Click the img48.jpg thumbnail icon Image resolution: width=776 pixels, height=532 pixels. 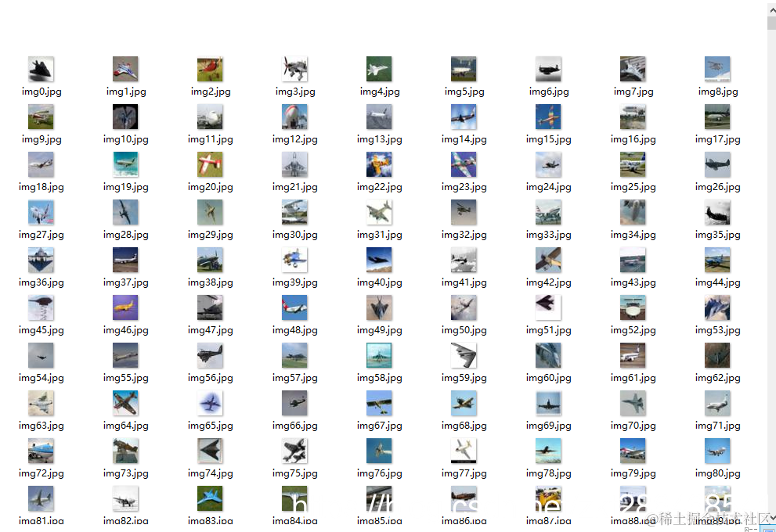(295, 308)
